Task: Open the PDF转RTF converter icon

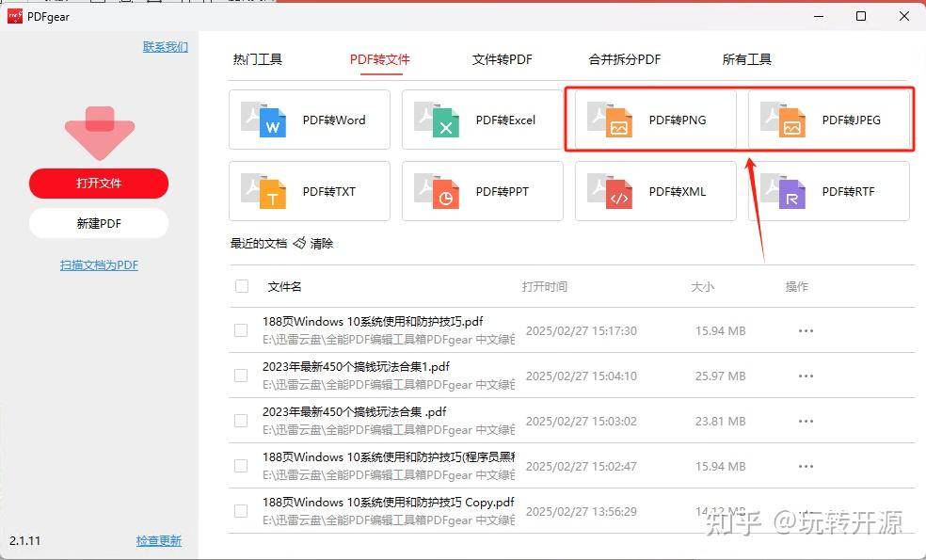Action: pos(783,191)
